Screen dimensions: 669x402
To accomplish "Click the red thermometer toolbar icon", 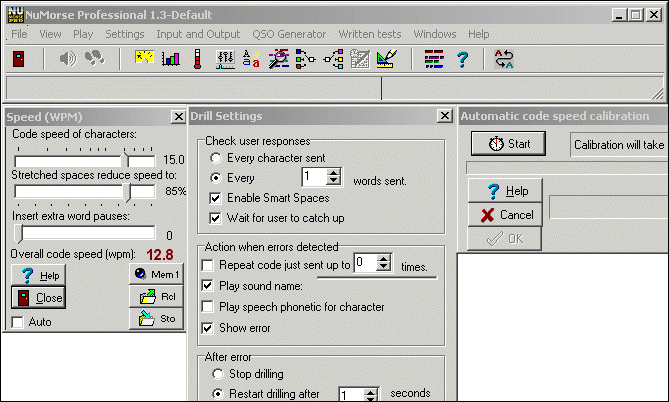I will click(x=197, y=58).
